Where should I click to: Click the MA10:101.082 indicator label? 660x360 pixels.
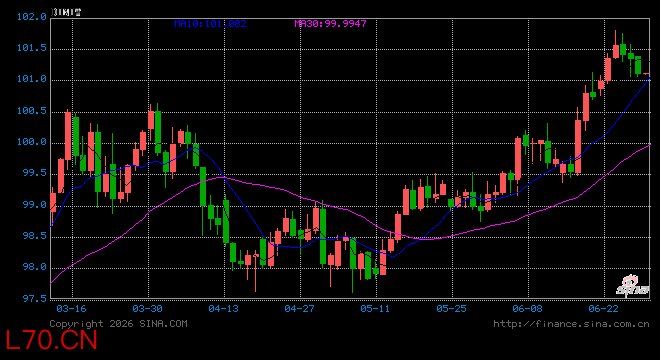coord(210,24)
